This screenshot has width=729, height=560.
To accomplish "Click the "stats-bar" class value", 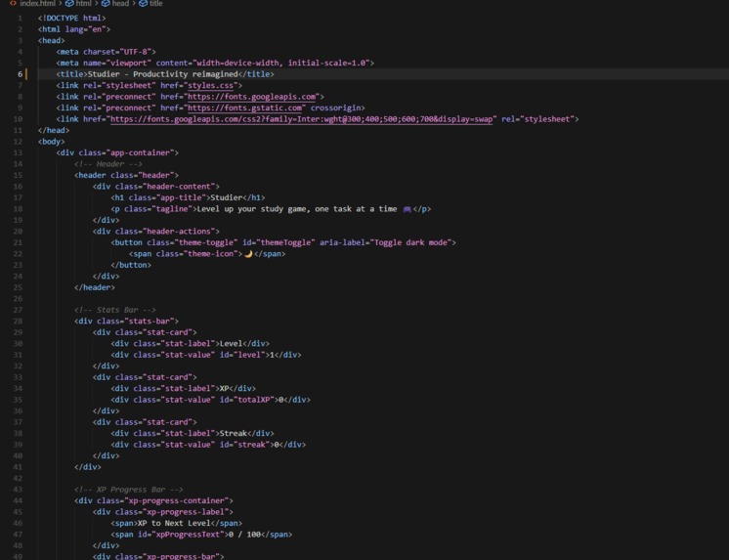I will [x=150, y=322].
